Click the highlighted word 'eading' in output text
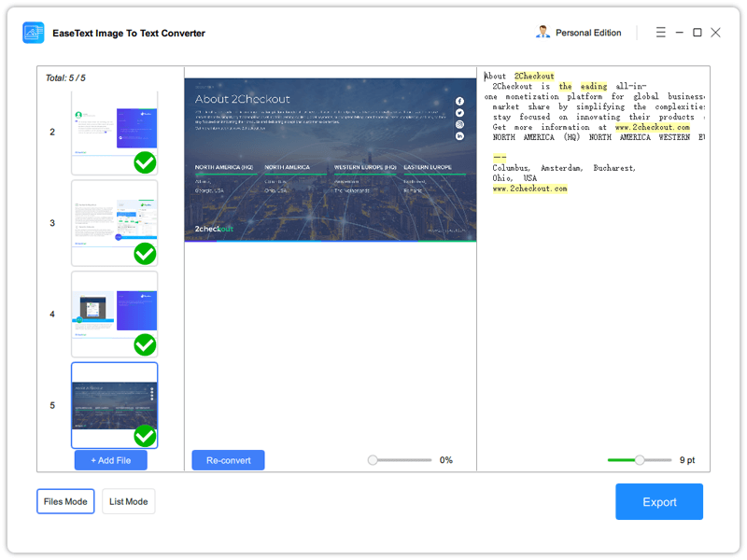The height and width of the screenshot is (560, 747). click(594, 86)
